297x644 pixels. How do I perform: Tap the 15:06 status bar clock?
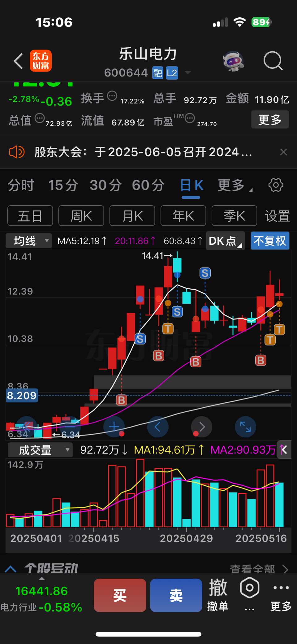(54, 22)
